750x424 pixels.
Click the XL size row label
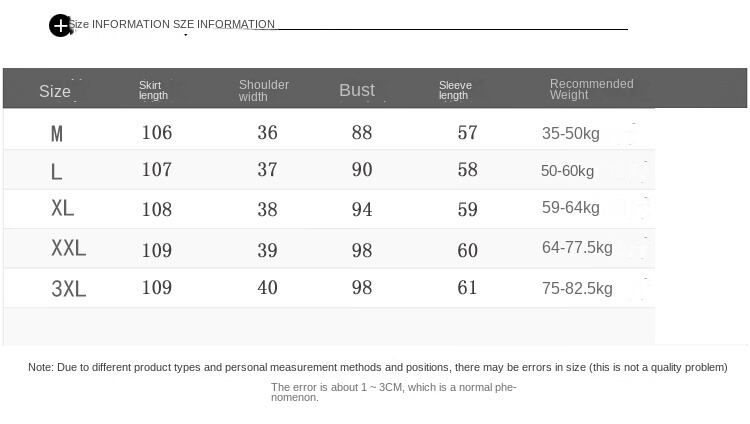point(63,209)
